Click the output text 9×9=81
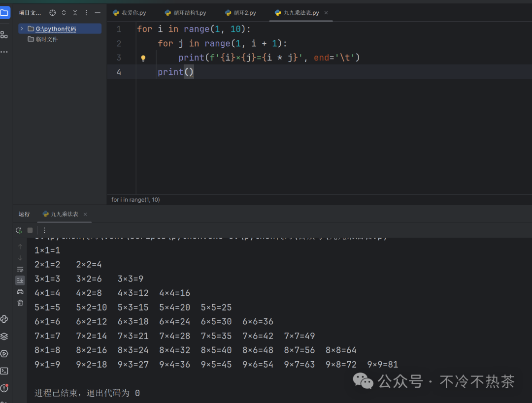 point(382,365)
